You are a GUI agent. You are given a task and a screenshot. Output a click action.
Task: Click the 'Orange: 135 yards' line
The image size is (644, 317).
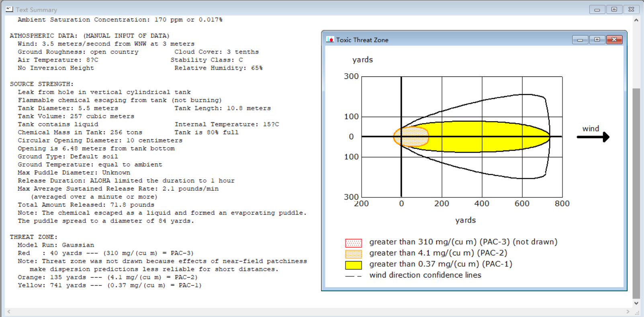(108, 277)
